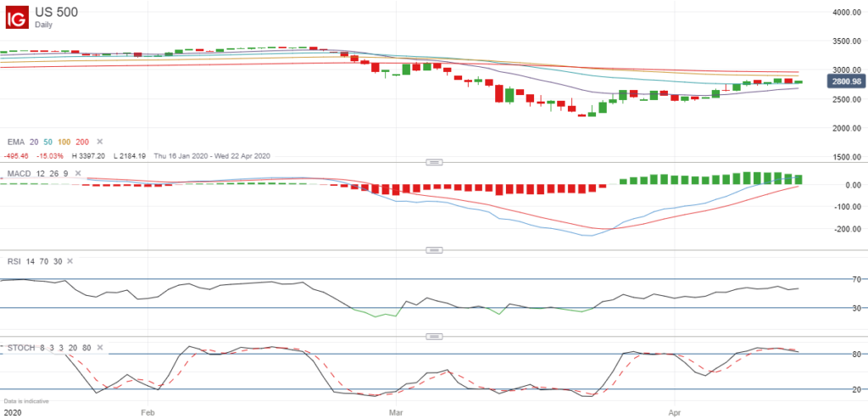Click the EMA 20 period label

point(33,142)
